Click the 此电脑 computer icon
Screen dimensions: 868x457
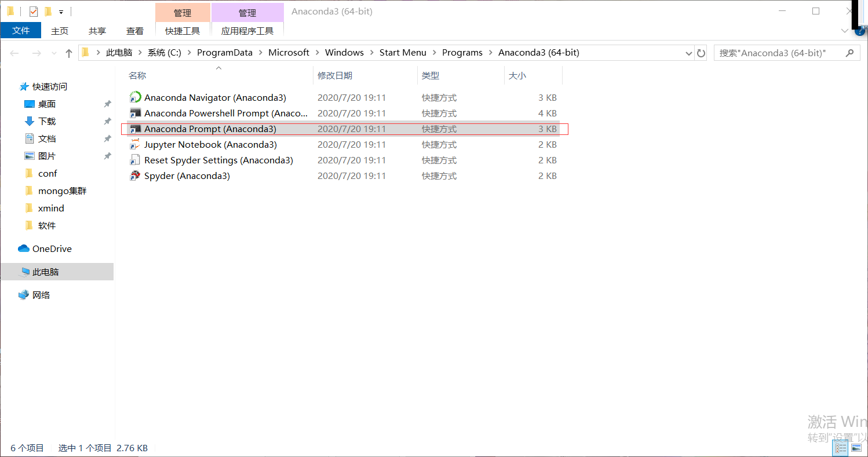pos(25,272)
